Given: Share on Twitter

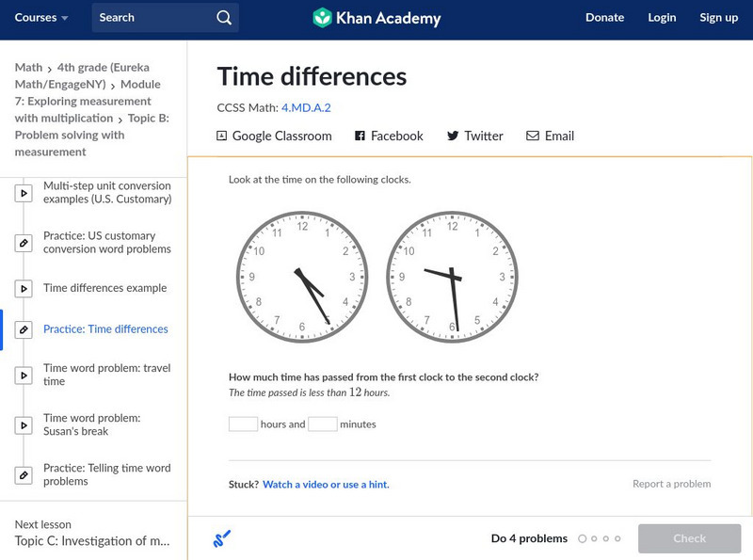Looking at the screenshot, I should [474, 136].
